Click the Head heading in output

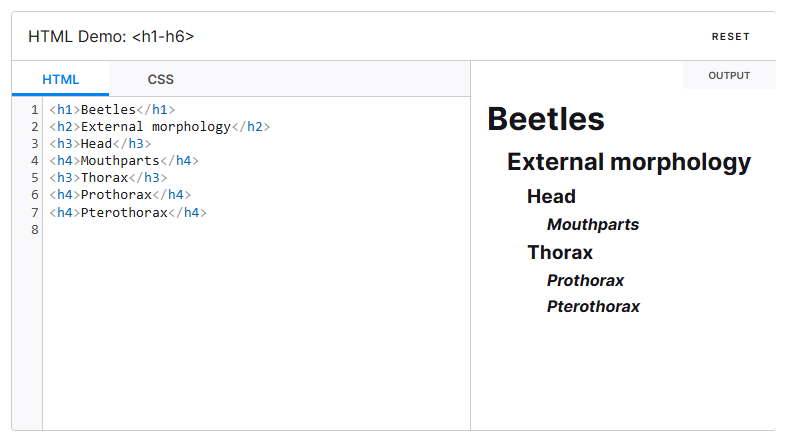[x=551, y=197]
